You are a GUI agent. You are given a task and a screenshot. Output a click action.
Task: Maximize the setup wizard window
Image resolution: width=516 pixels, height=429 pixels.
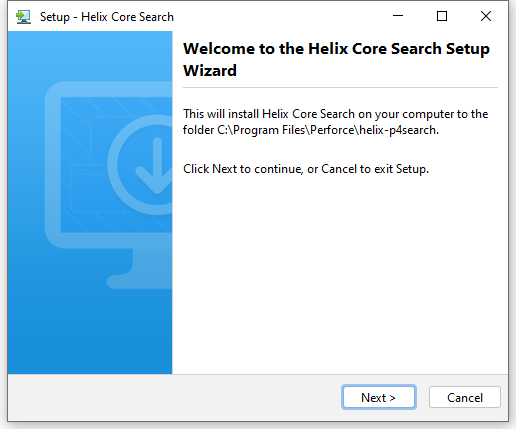coord(442,16)
